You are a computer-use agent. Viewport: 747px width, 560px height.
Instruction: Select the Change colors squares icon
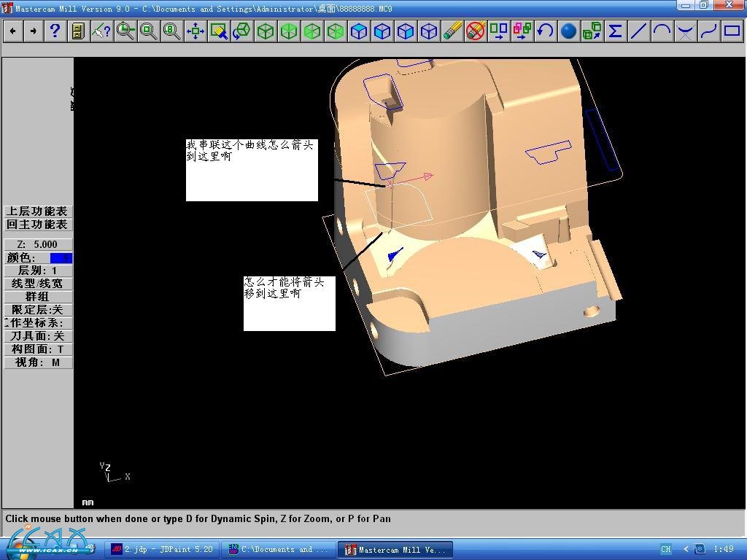[499, 31]
